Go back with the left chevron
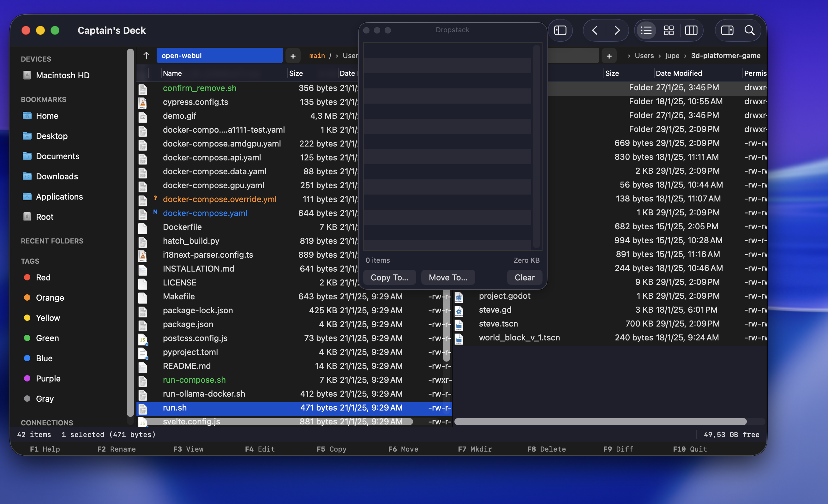Screen dimensions: 828x504 pyautogui.click(x=595, y=30)
